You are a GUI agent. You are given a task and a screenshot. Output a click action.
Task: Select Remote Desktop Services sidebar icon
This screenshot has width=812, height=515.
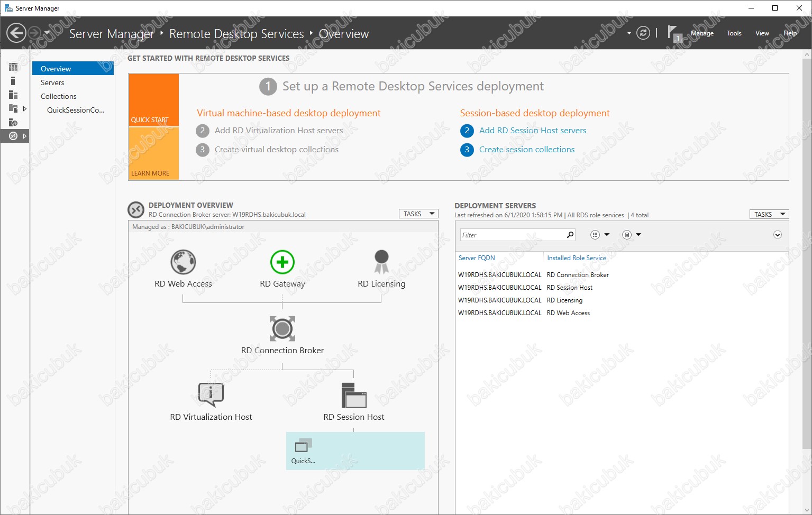[13, 136]
